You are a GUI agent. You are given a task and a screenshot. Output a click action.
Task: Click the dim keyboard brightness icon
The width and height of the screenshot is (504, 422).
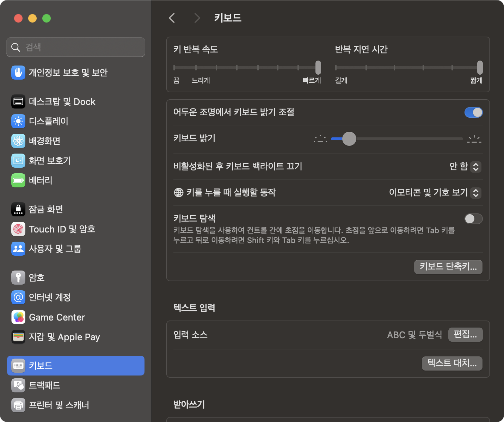[320, 139]
